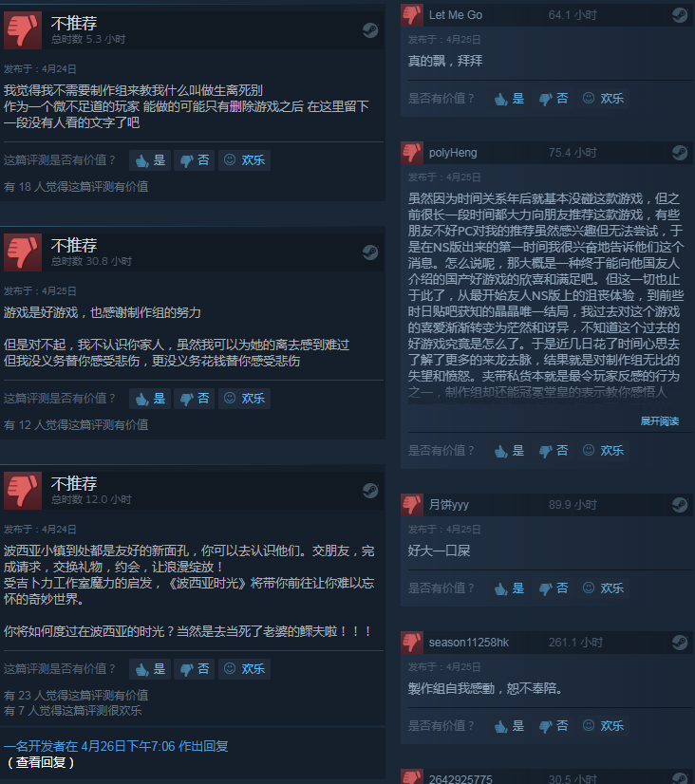This screenshot has height=784, width=695.
Task: Vote 是 on 月饼yyy's review
Action: coord(509,588)
